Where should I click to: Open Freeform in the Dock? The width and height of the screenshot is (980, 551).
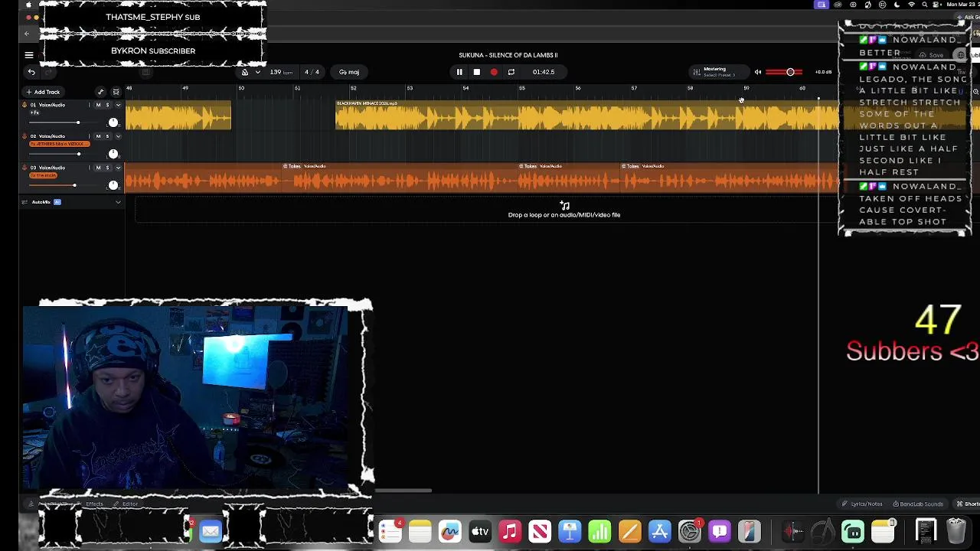pos(450,530)
